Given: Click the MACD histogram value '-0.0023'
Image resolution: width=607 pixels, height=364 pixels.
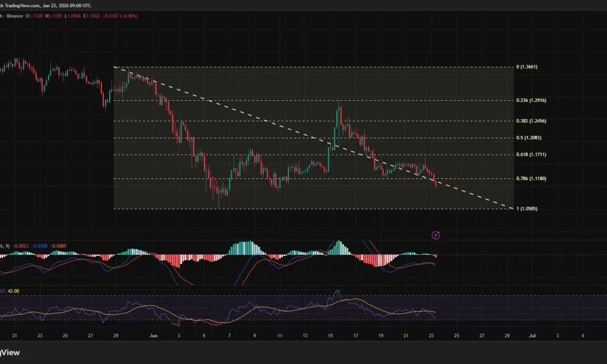Looking at the screenshot, I should [x=20, y=246].
